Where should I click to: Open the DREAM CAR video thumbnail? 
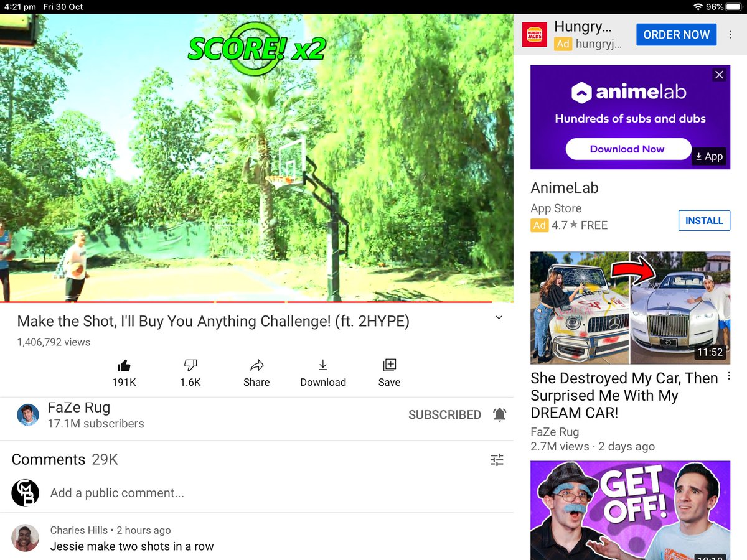[630, 308]
